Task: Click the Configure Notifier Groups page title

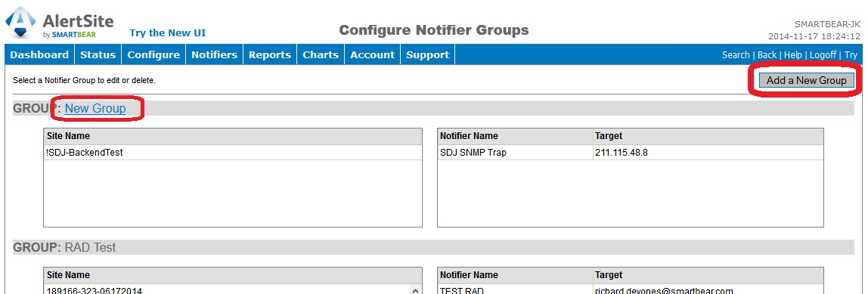Action: click(x=433, y=30)
